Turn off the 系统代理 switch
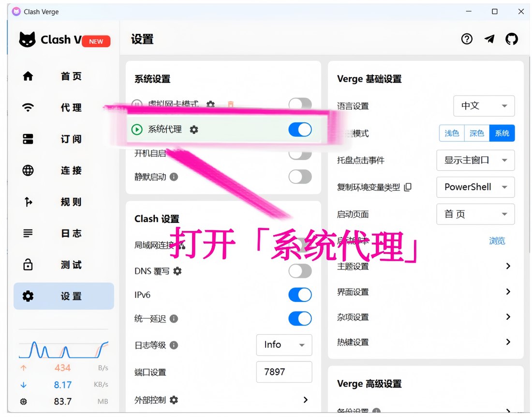Image resolution: width=532 pixels, height=417 pixels. click(x=300, y=130)
